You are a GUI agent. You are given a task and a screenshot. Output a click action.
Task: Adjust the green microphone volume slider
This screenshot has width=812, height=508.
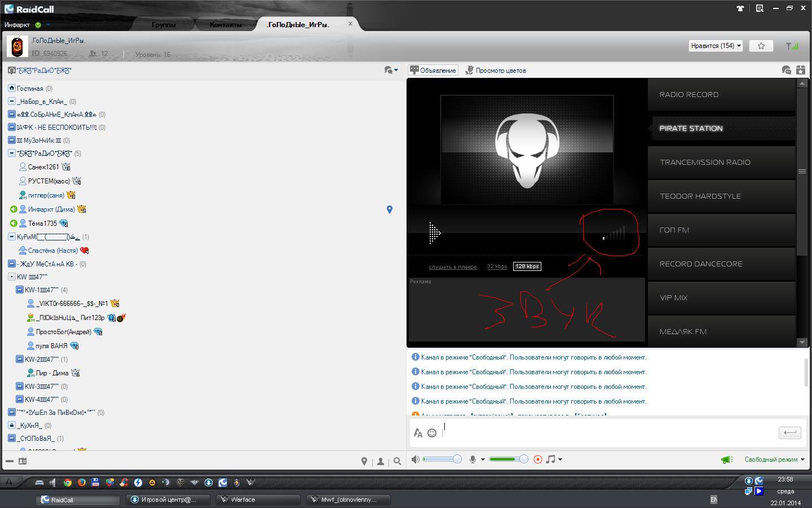(508, 459)
